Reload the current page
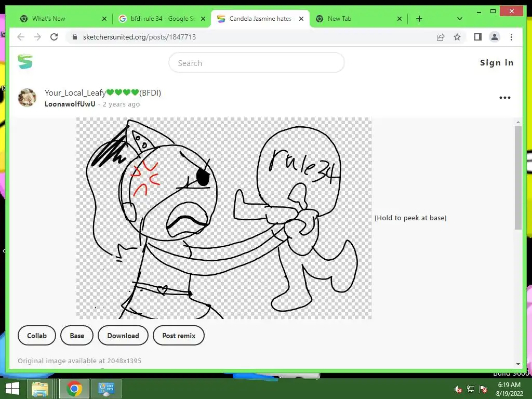 [54, 37]
